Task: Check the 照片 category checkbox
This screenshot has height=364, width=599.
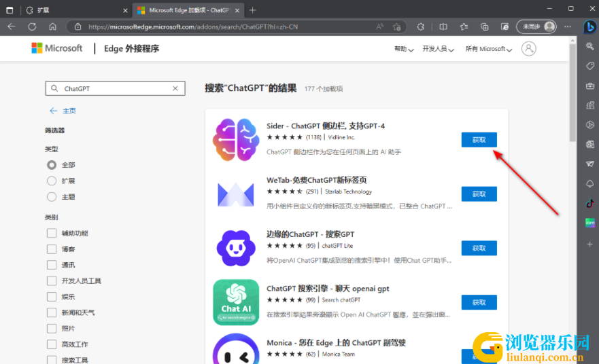Action: pyautogui.click(x=52, y=329)
